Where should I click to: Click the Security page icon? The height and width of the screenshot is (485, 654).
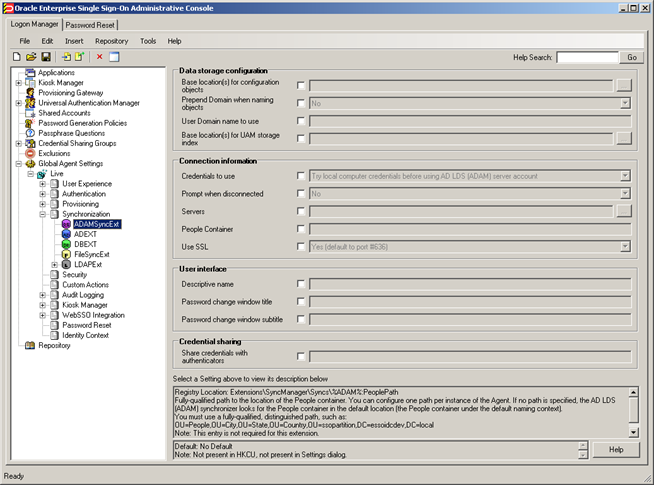click(54, 274)
